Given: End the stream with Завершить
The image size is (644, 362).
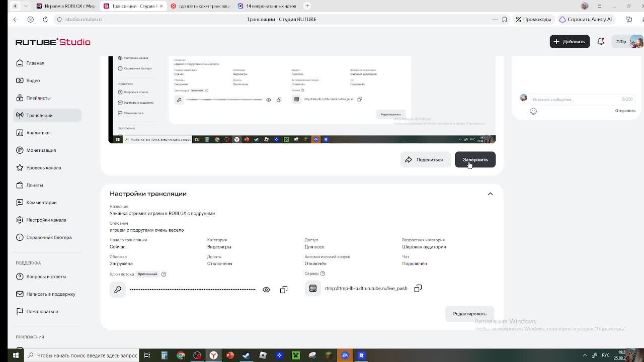Looking at the screenshot, I should coord(475,160).
